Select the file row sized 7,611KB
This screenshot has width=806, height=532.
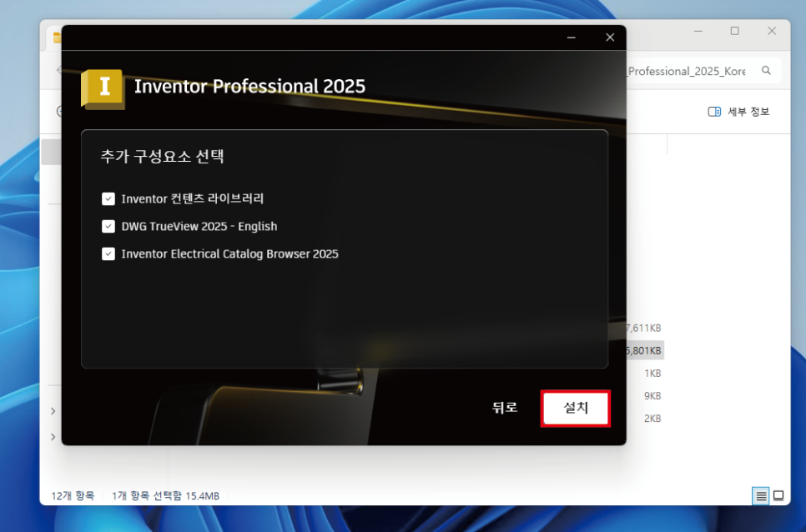click(x=645, y=328)
